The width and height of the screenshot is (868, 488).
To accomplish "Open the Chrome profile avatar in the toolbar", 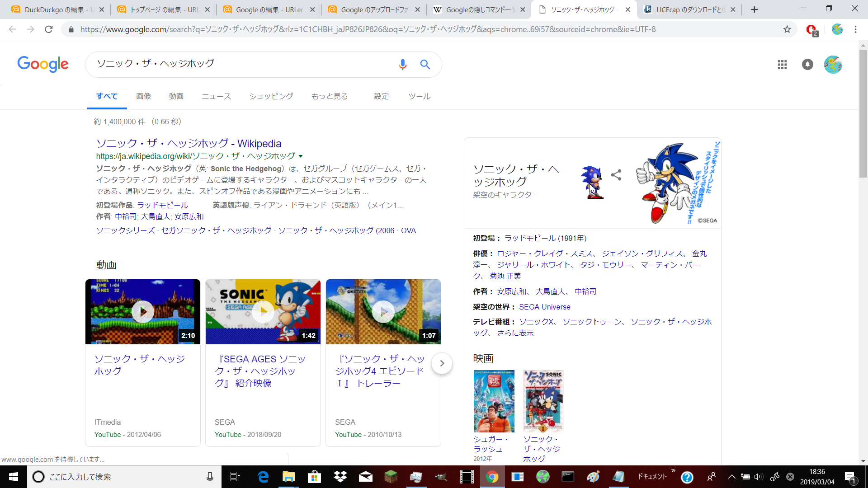I will pos(837,29).
